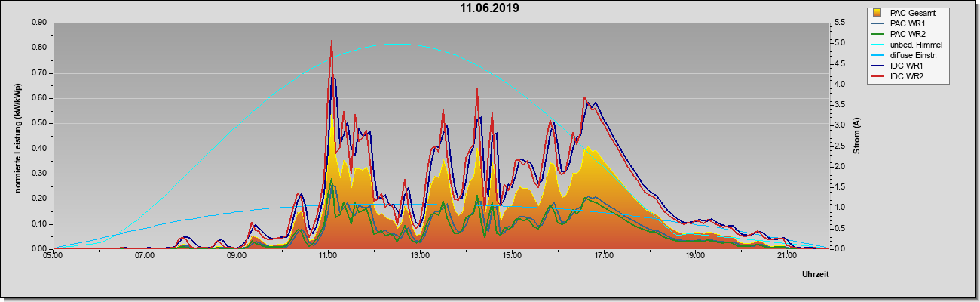Click the red peak near 11:00
Viewport: 980px width, 302px height.
(332, 41)
